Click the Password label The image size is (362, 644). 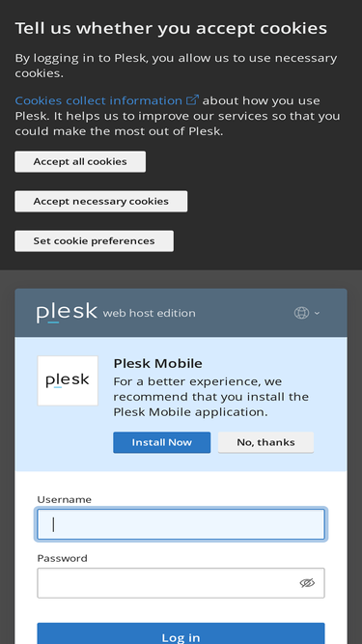coord(63,558)
